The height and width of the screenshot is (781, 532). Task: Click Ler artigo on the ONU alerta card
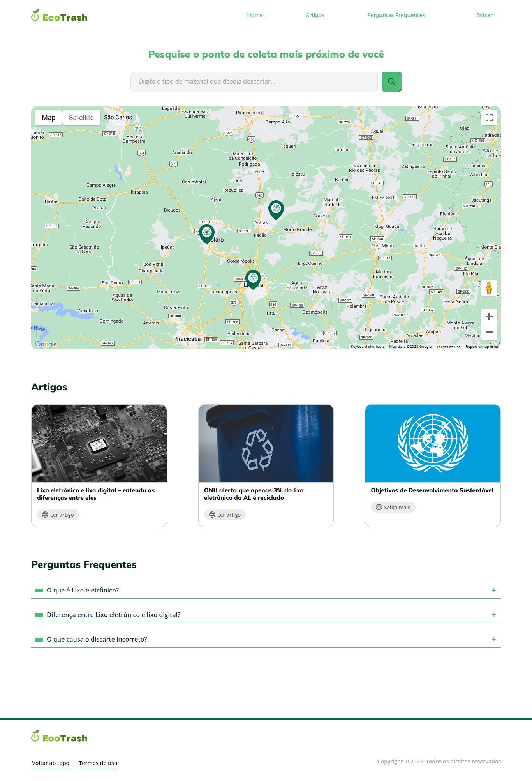coord(225,515)
